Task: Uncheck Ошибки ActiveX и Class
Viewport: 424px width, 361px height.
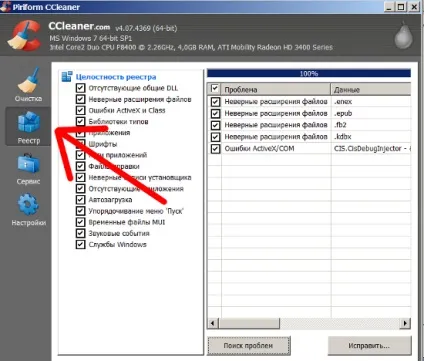Action: pos(80,110)
